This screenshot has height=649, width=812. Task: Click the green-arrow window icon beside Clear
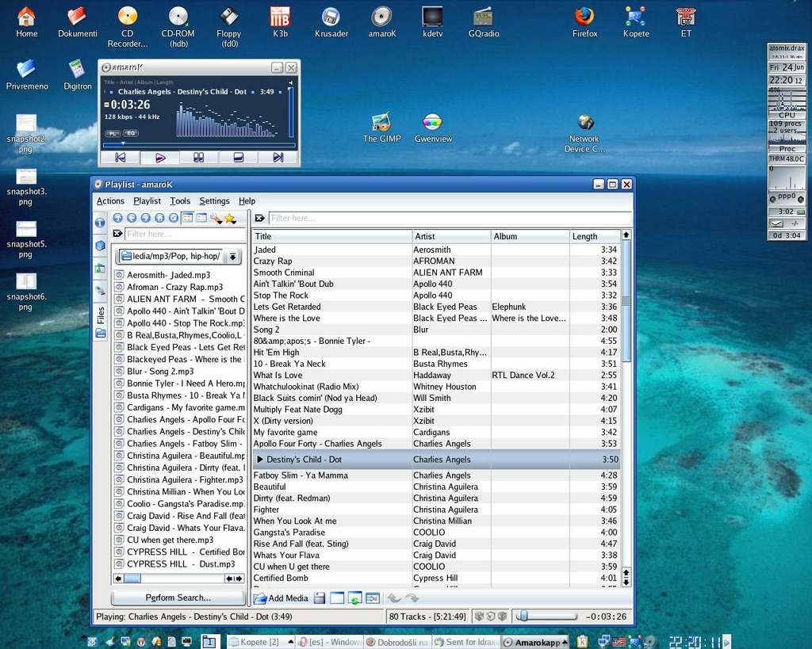354,598
